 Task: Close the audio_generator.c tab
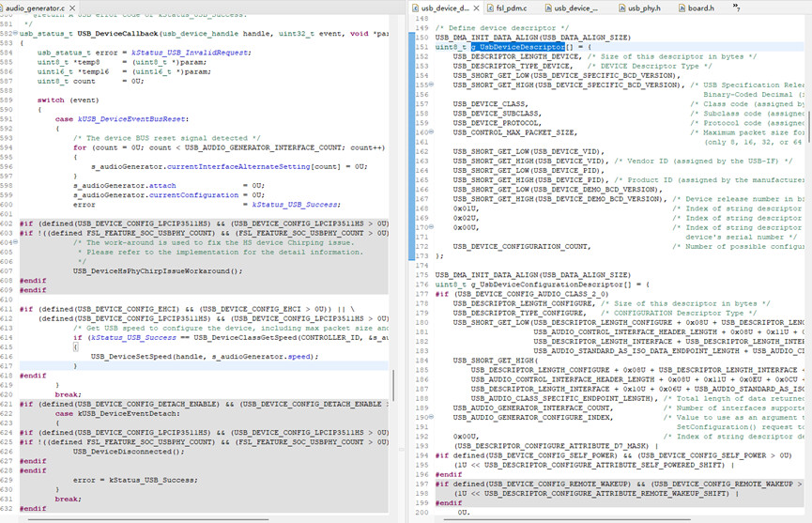point(72,8)
